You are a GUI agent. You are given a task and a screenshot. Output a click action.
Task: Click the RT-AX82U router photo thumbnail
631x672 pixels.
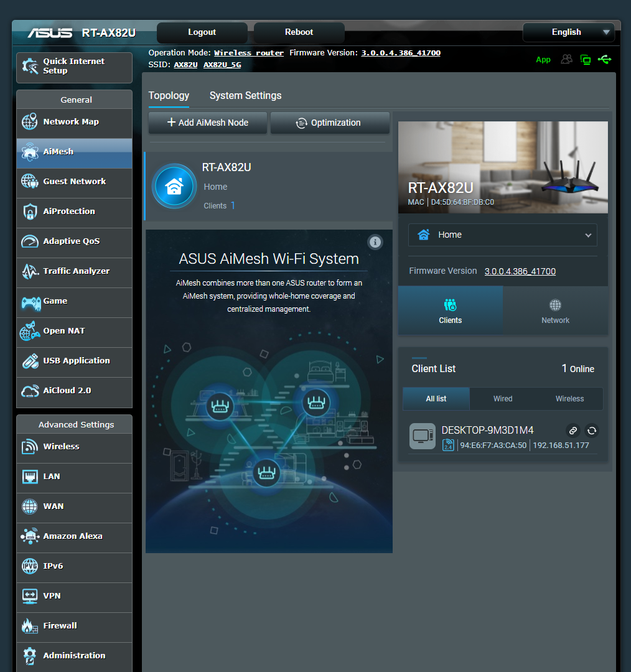[503, 167]
